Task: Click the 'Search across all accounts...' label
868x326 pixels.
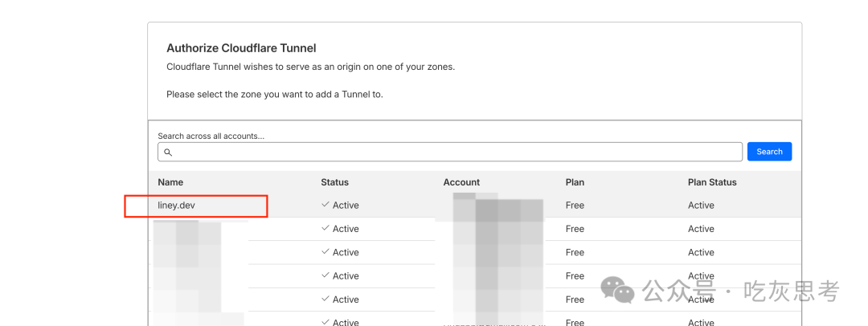Action: pos(211,136)
